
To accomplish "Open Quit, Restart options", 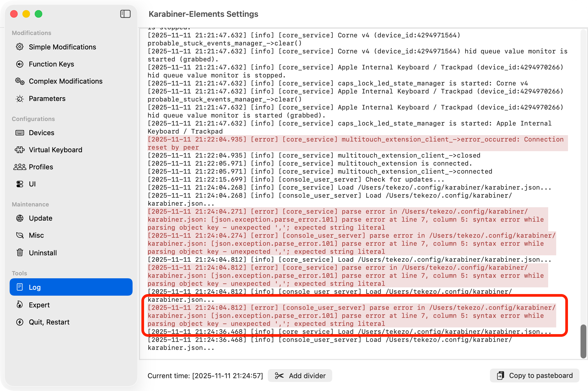I will [49, 322].
